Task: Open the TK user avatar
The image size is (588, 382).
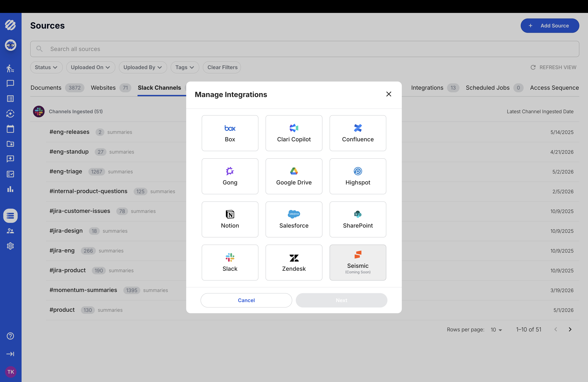Action: point(11,372)
